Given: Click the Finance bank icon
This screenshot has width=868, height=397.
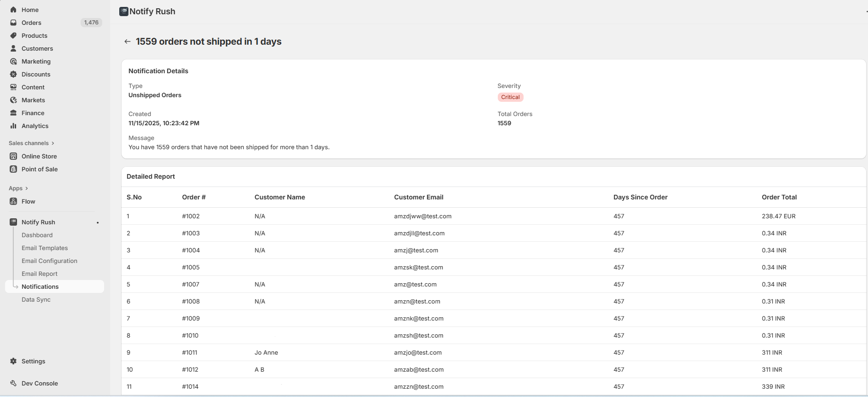Looking at the screenshot, I should pos(13,113).
